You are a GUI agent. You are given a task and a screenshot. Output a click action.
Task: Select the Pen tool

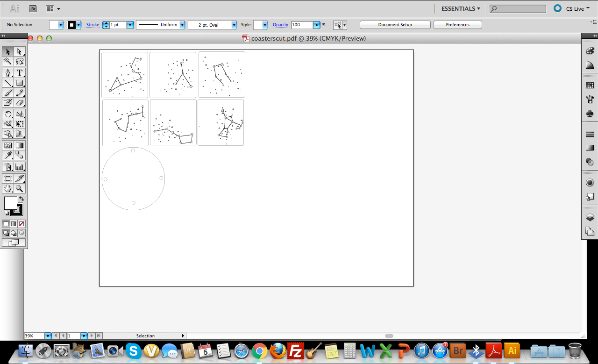7,73
